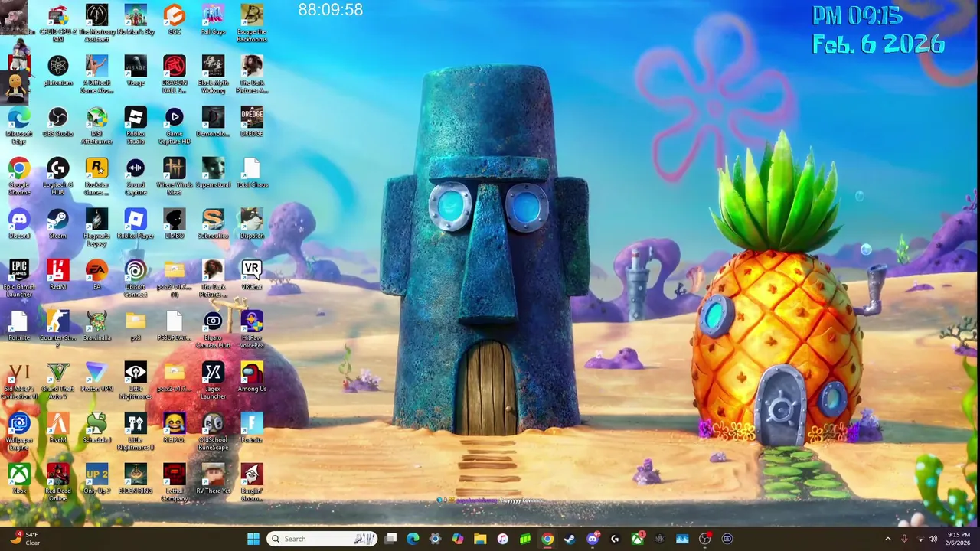Open Schedule I game shortcut
The image size is (980, 551).
coord(96,429)
